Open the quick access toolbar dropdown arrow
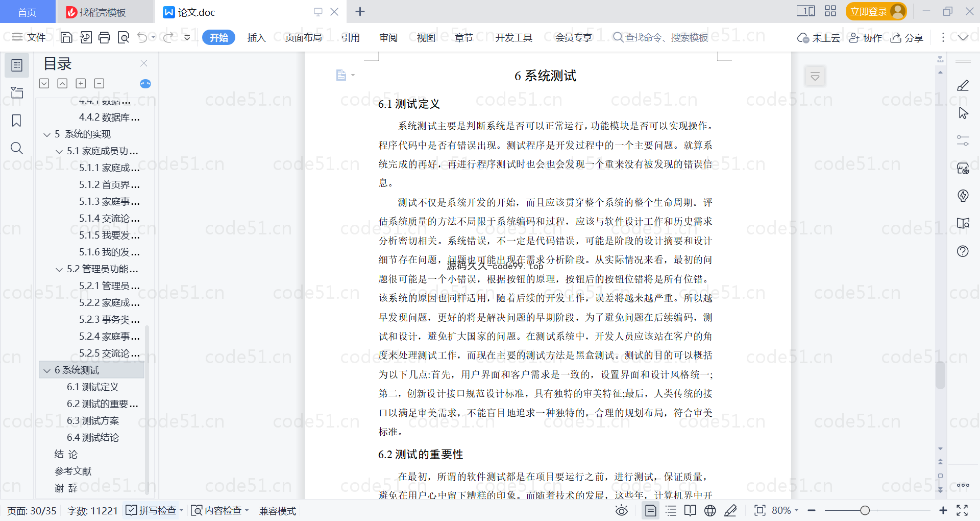Screen dimensions: 980x521 [x=187, y=37]
